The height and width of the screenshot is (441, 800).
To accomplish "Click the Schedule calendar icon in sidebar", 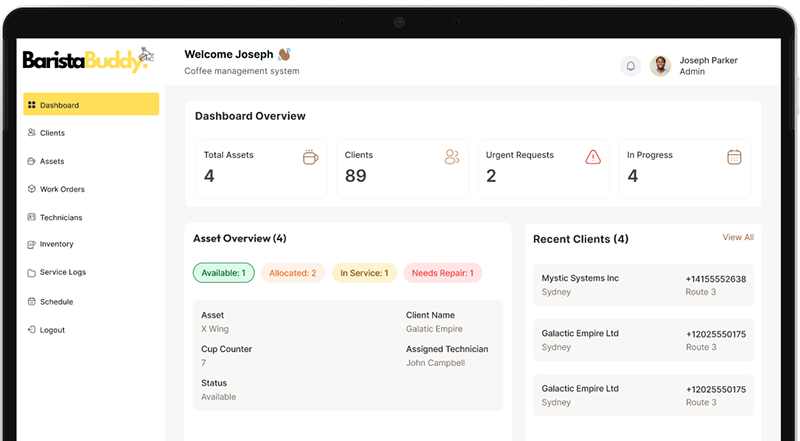I will pos(32,301).
